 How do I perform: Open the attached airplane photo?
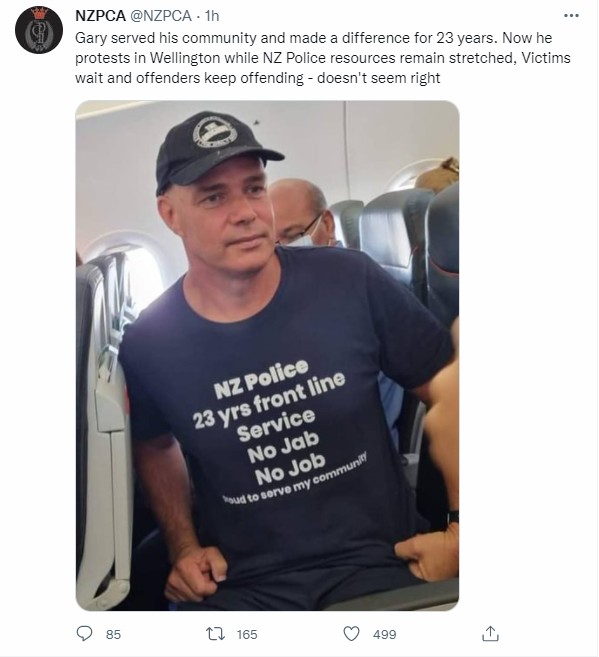267,355
